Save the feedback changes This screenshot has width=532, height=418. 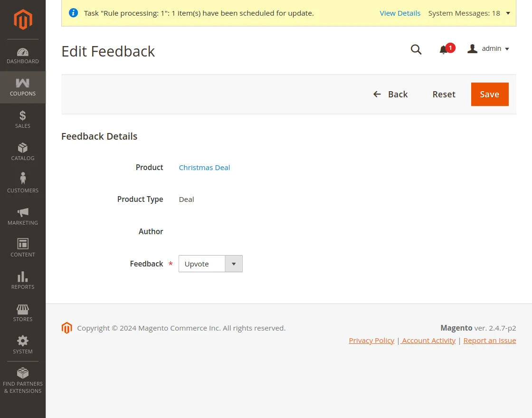[490, 94]
